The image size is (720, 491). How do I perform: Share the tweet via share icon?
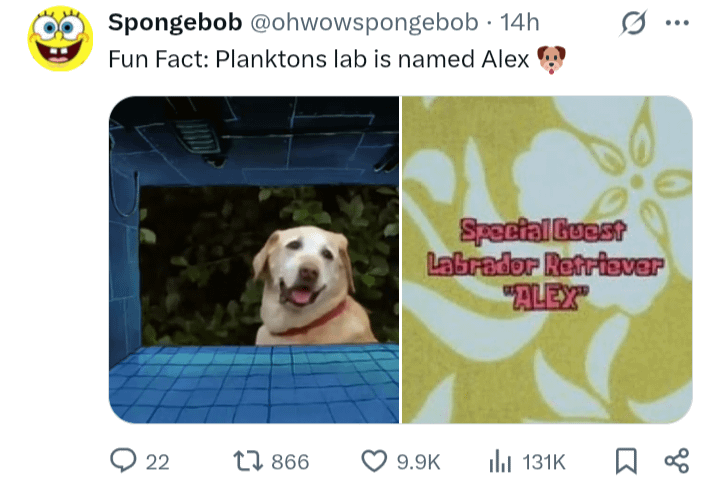(x=677, y=461)
